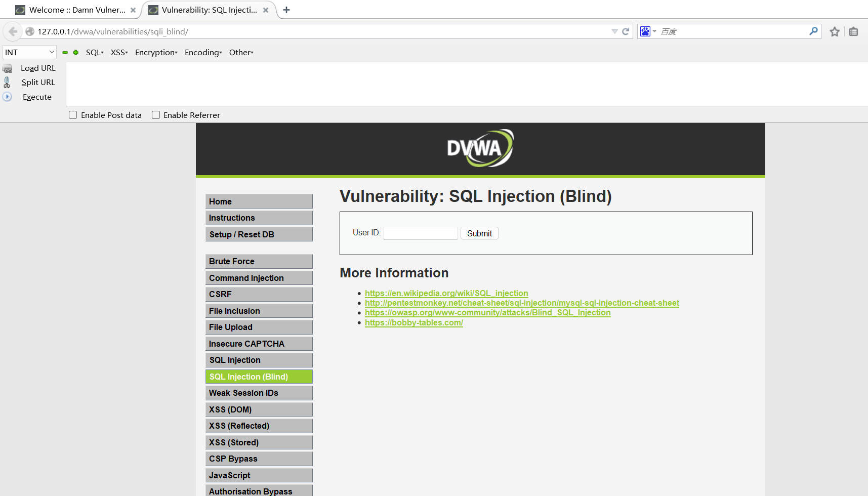The image size is (868, 496).
Task: Switch to Vulnerability SQL Injection tab
Action: 210,10
